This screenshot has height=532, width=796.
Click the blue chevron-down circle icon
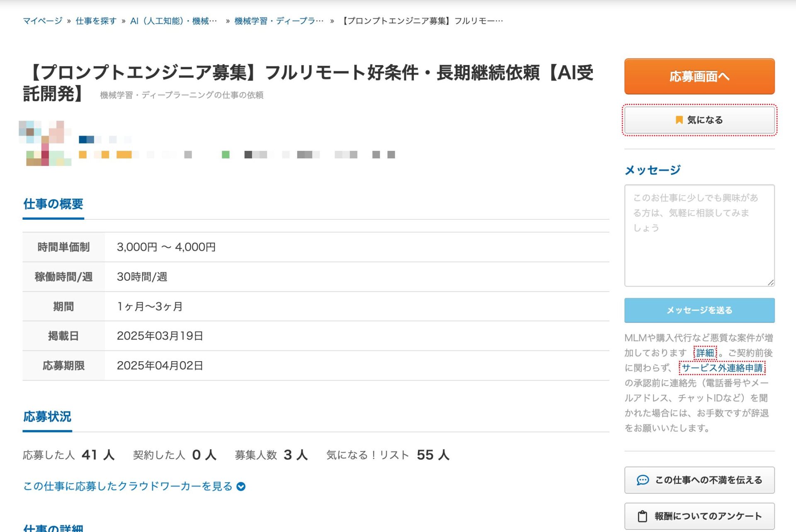(x=241, y=486)
